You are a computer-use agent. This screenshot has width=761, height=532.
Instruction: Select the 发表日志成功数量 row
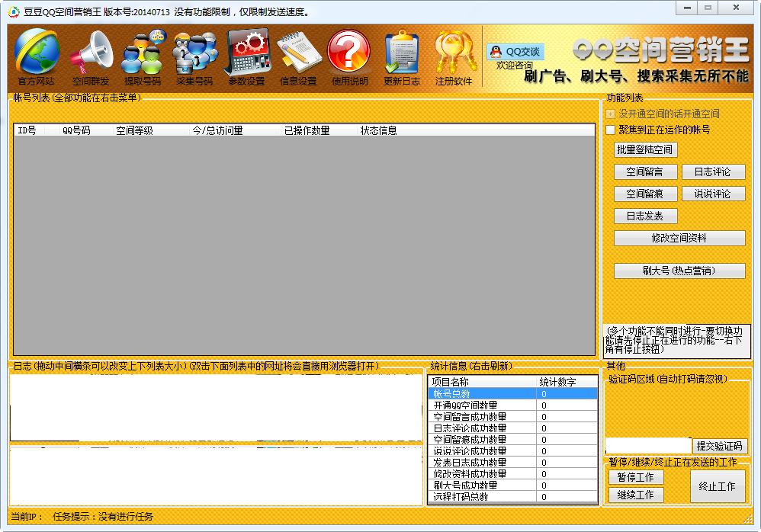(x=513, y=463)
